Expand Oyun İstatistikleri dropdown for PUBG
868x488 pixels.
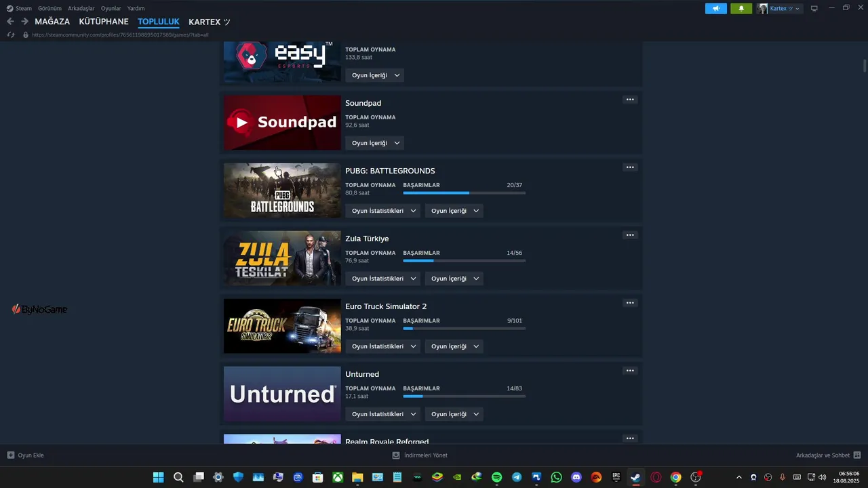point(382,211)
